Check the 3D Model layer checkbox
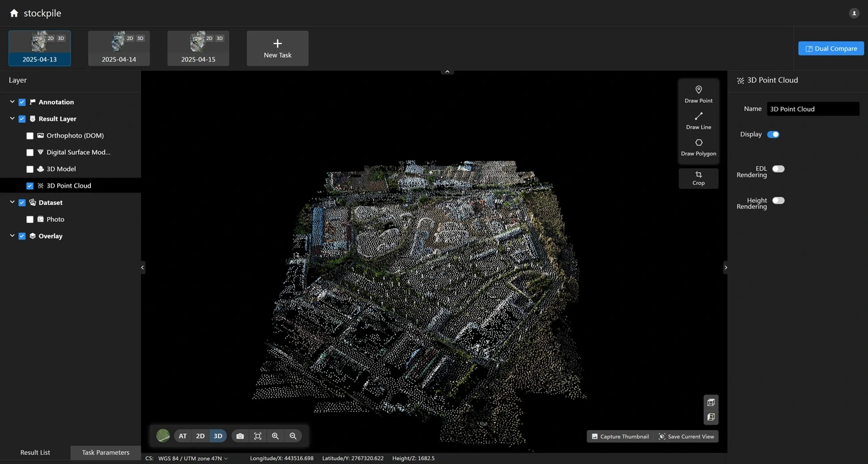Viewport: 868px width, 464px height. pos(30,169)
